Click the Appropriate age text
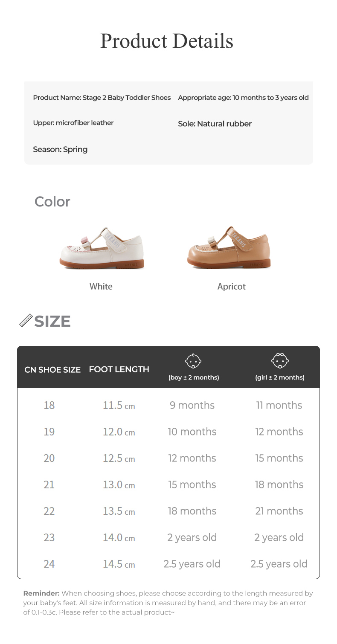 243,98
